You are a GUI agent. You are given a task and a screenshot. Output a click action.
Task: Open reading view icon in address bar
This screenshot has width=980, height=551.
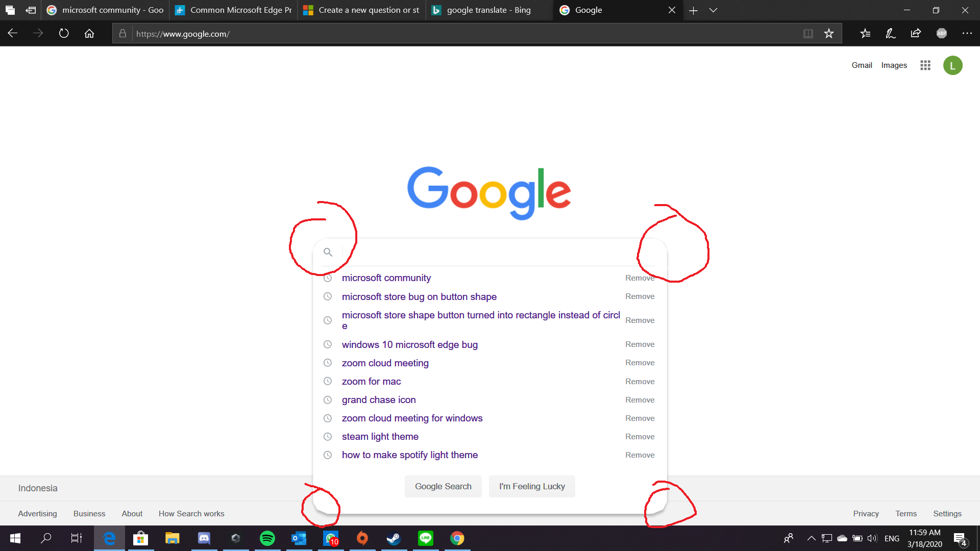pyautogui.click(x=808, y=34)
